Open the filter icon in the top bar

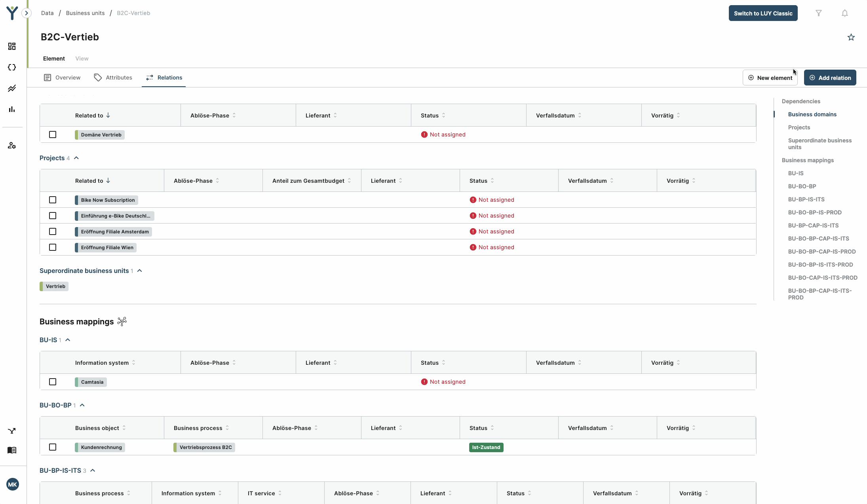click(x=819, y=13)
